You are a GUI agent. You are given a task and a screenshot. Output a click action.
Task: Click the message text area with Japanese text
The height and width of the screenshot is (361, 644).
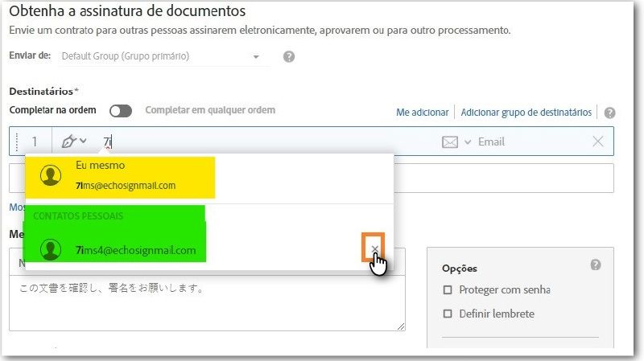pyautogui.click(x=207, y=303)
